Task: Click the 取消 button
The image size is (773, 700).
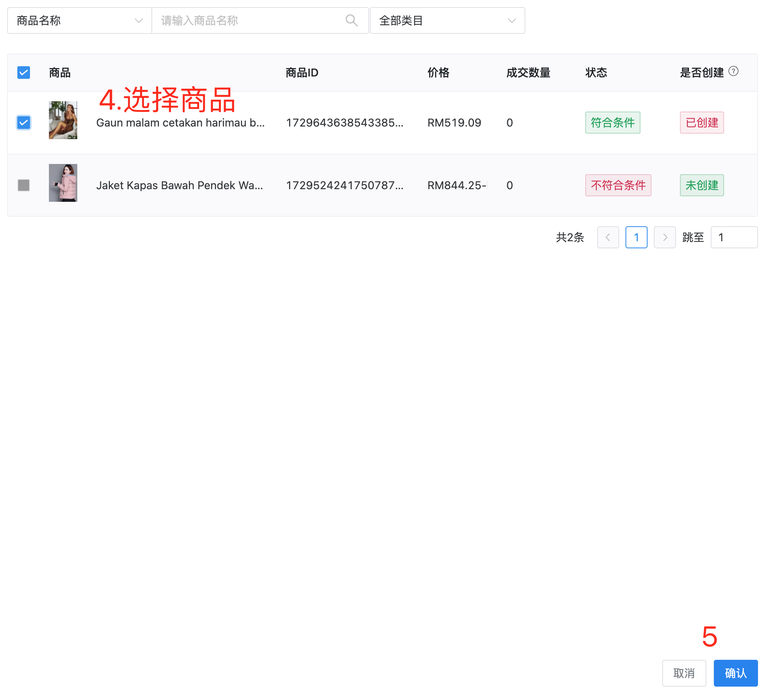Action: [684, 673]
